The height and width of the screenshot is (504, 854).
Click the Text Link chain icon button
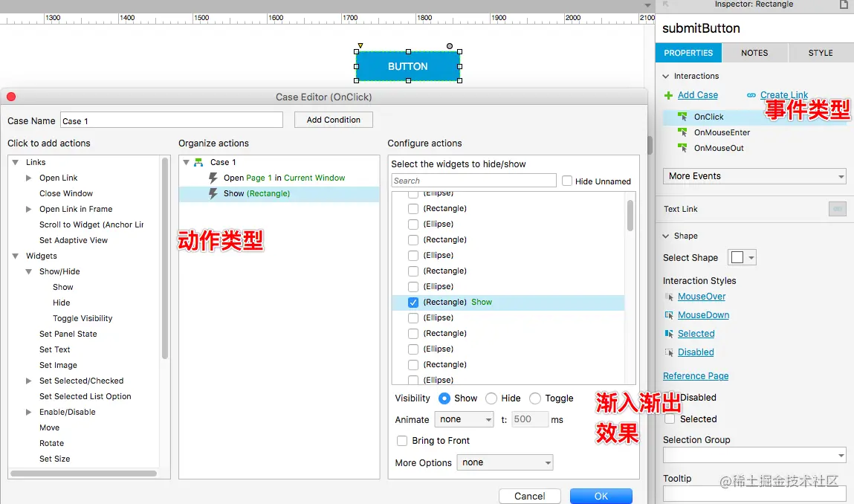(837, 209)
